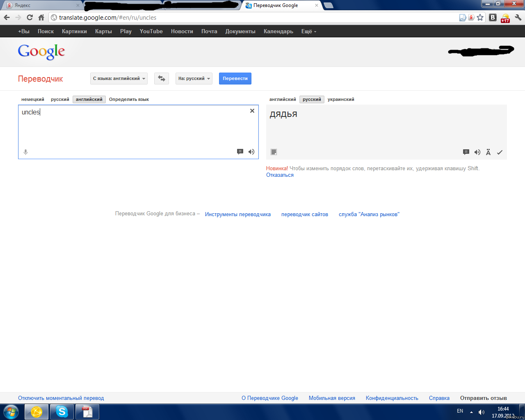Click the Yandex extension icon in address bar
This screenshot has width=525, height=420.
pos(471,17)
